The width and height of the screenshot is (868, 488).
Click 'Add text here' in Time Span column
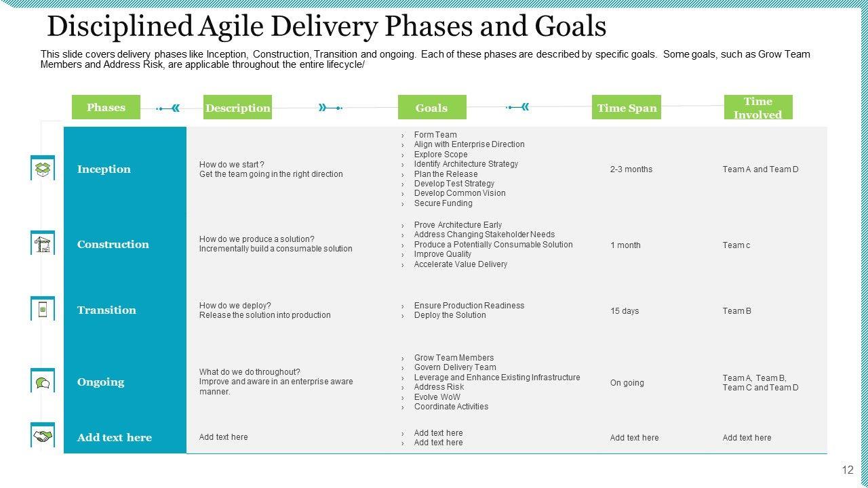point(634,438)
